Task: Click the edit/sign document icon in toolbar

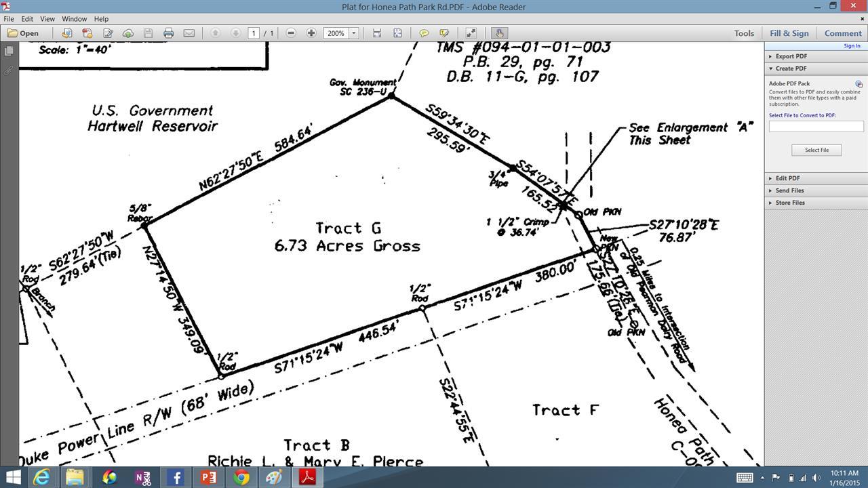Action: (108, 33)
